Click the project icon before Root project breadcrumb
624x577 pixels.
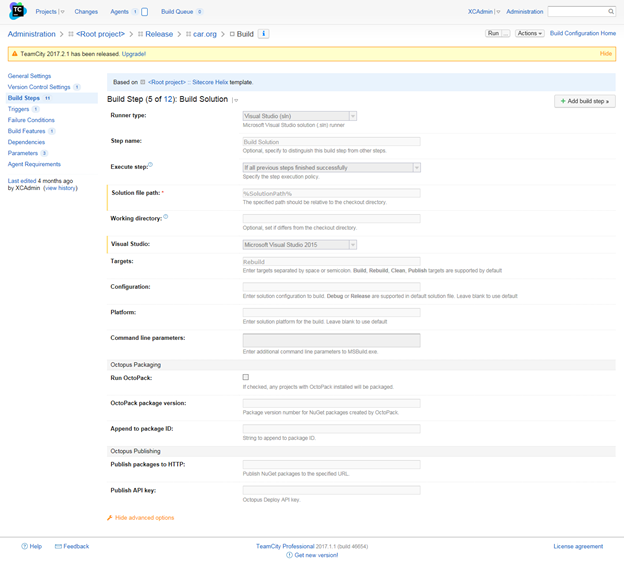(71, 34)
